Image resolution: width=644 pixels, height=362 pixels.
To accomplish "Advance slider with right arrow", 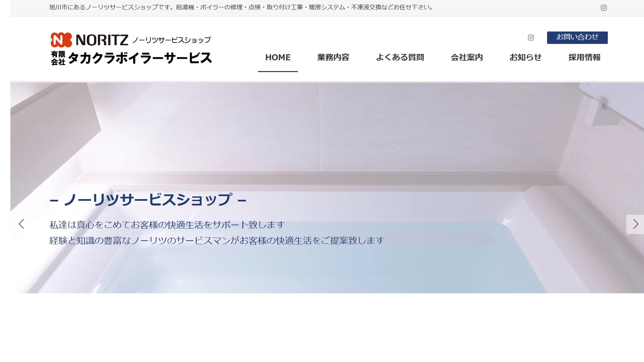I will tap(635, 224).
